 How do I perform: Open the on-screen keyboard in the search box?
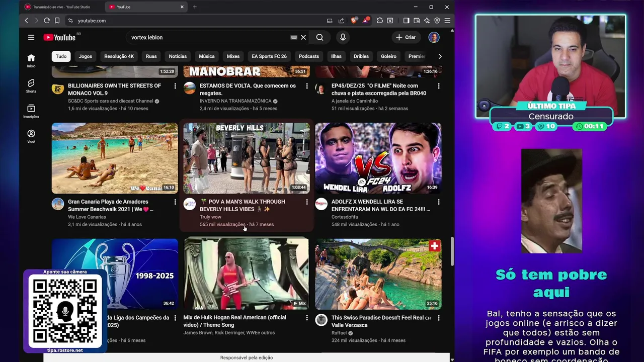294,37
